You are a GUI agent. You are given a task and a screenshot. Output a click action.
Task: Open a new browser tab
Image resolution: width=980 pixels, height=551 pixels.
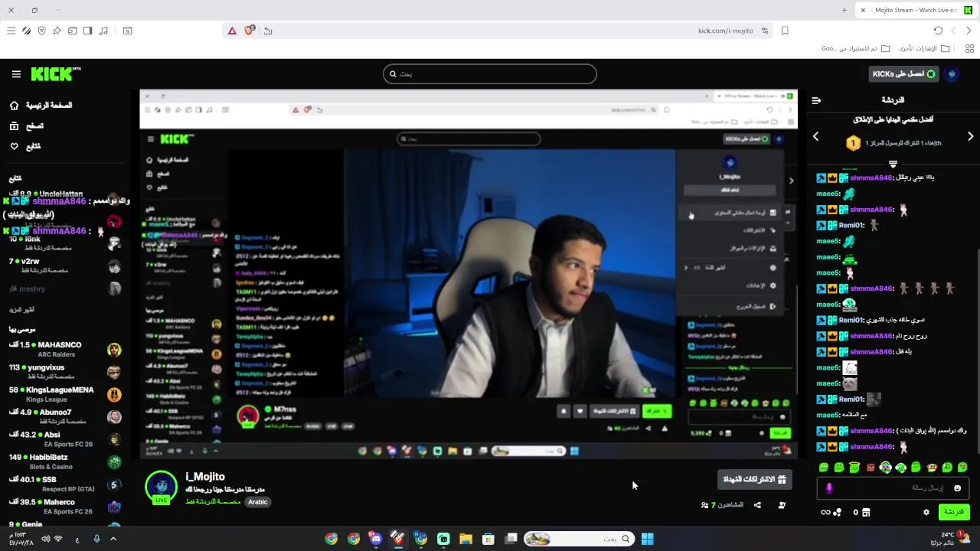point(844,10)
